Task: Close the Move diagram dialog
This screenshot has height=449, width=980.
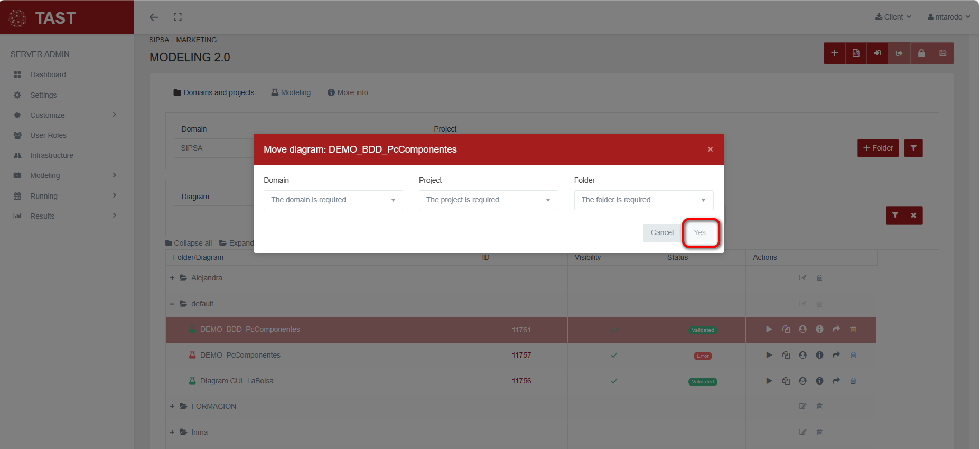Action: click(x=710, y=149)
